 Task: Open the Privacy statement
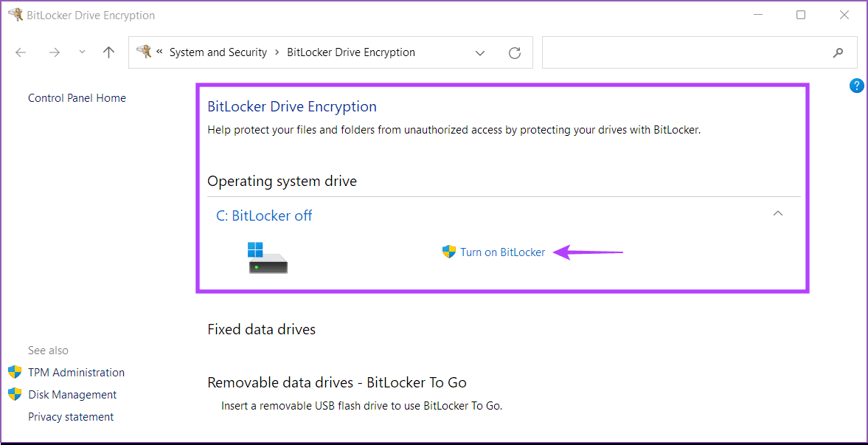click(x=71, y=417)
